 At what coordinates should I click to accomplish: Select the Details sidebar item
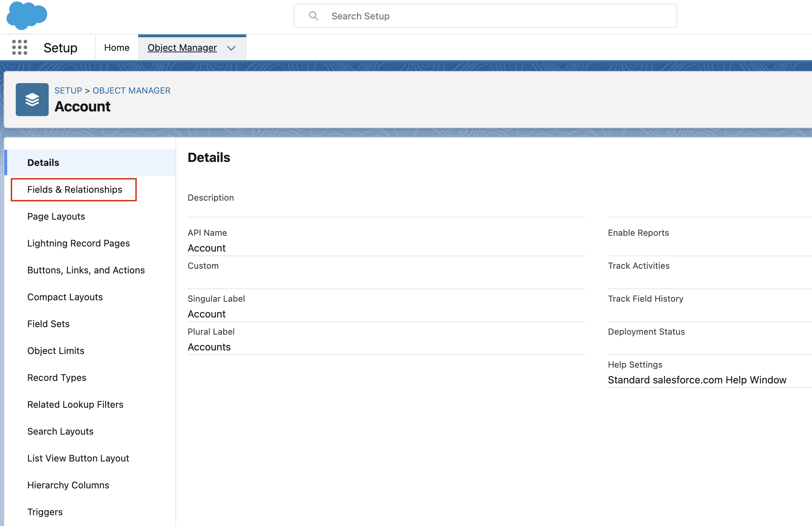pyautogui.click(x=43, y=163)
